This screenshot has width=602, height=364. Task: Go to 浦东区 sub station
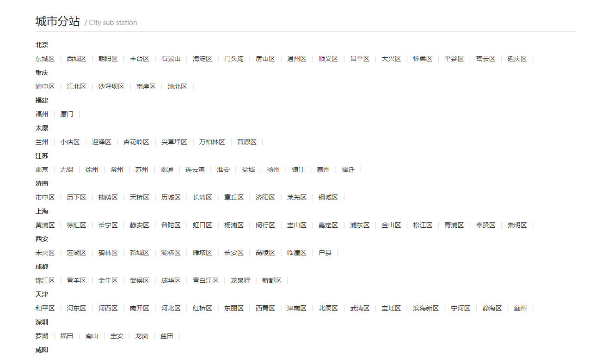point(359,225)
